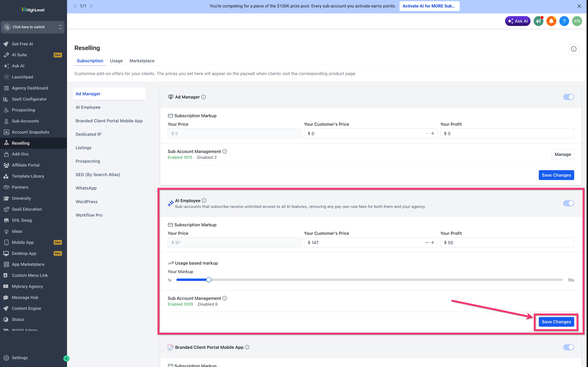588x367 pixels.
Task: Go to previous banner with left chevron
Action: (x=75, y=6)
